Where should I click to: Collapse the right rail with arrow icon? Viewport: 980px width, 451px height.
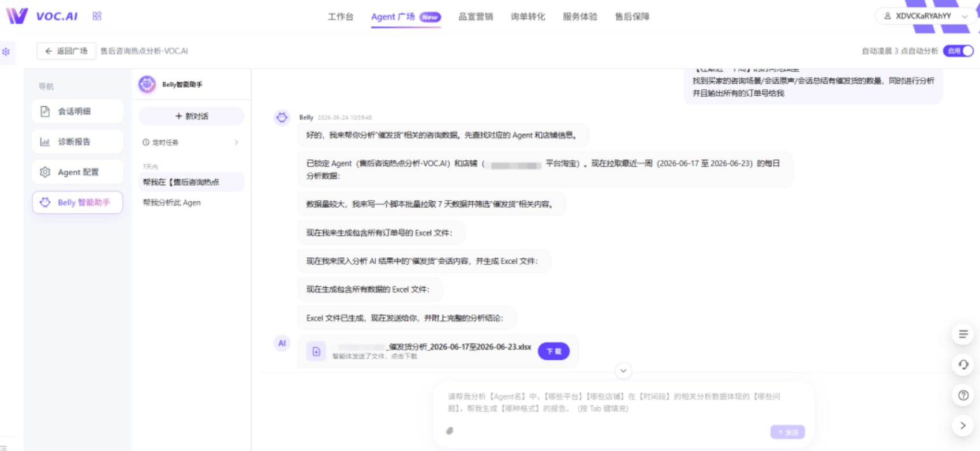coord(963,426)
